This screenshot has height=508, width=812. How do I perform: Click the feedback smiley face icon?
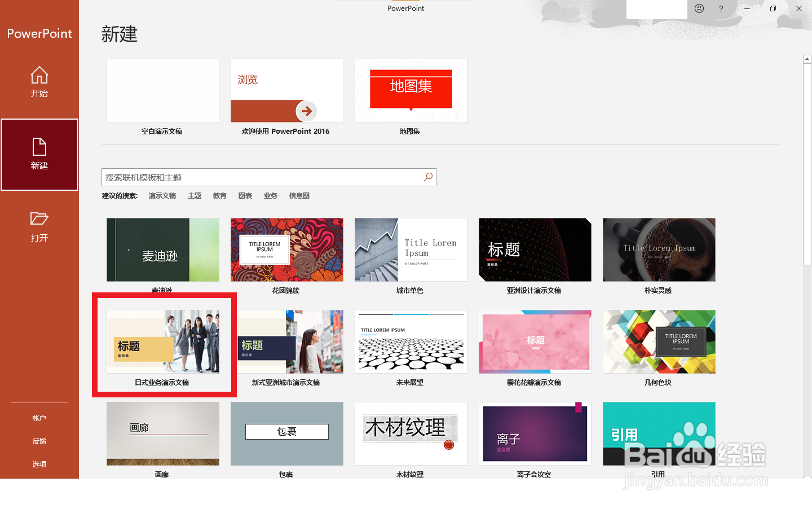pyautogui.click(x=699, y=8)
